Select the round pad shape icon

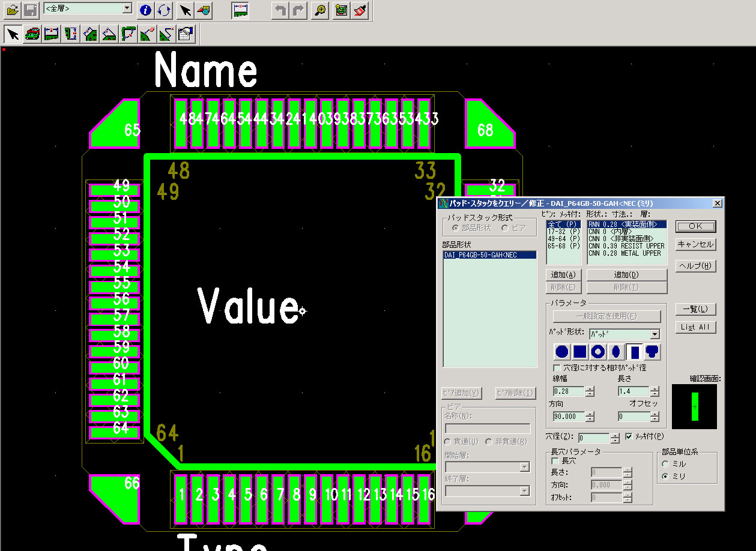(561, 352)
